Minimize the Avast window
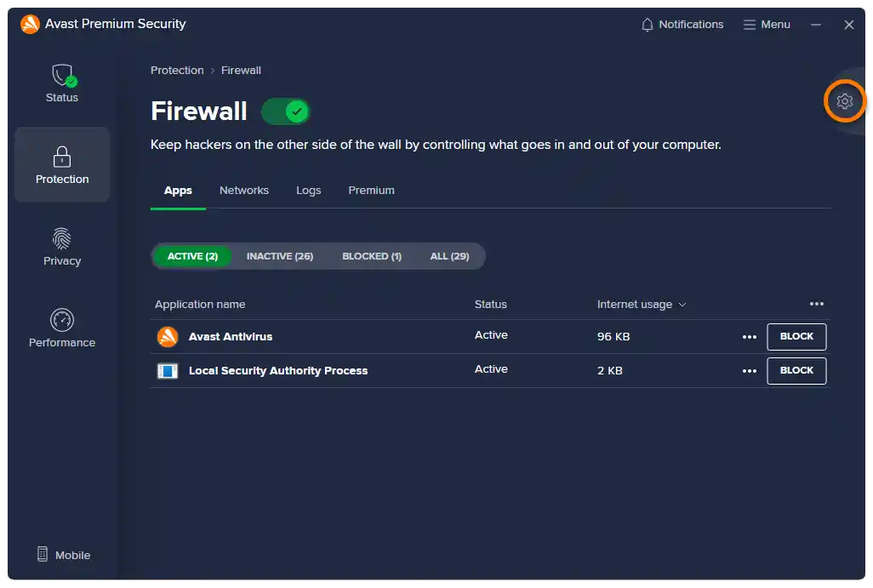 (816, 25)
